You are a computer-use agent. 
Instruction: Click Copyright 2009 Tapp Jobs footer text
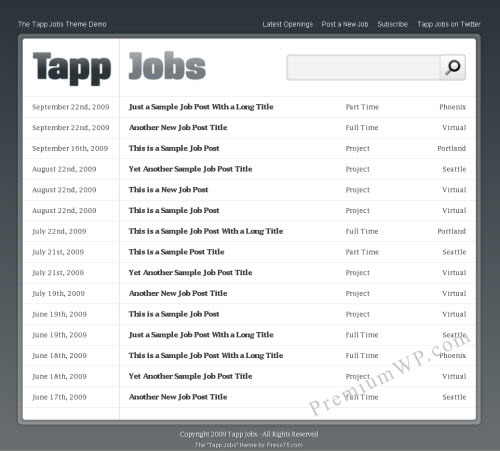click(249, 434)
